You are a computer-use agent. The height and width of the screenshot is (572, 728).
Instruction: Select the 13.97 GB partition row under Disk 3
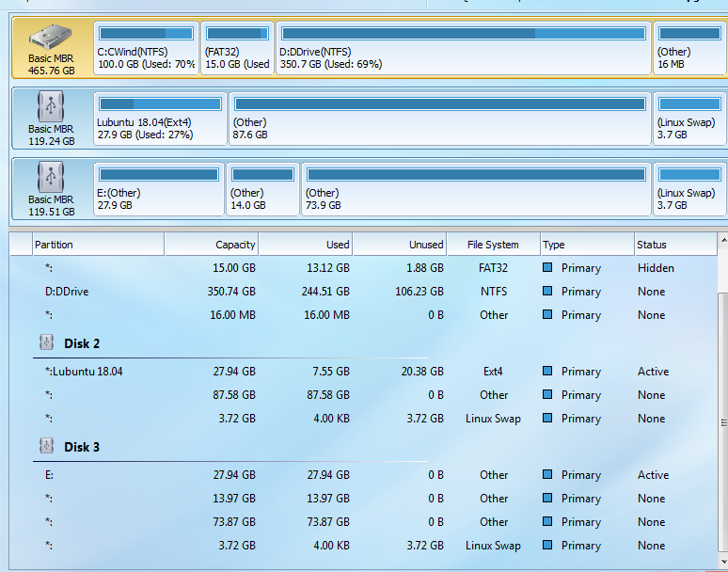[235, 499]
